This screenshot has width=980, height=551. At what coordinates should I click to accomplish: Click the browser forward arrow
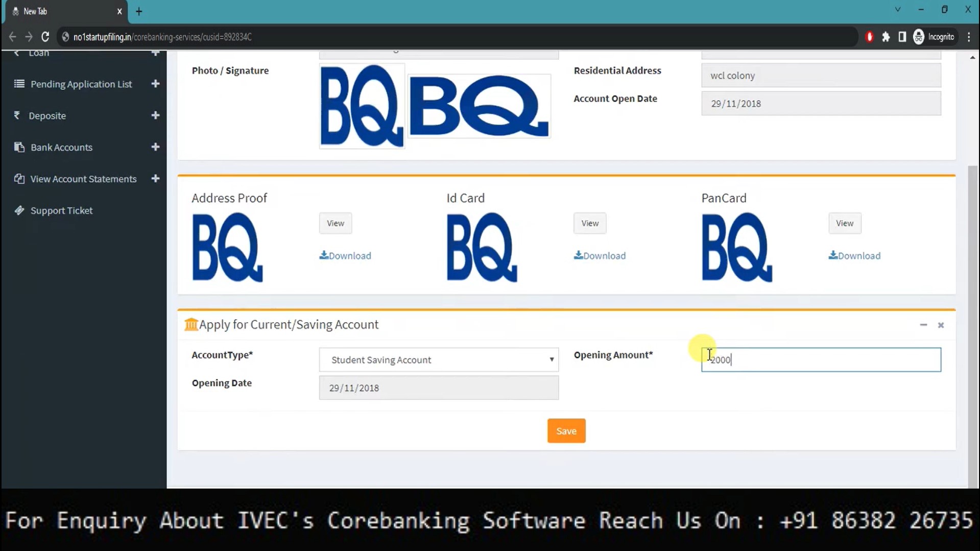[29, 37]
